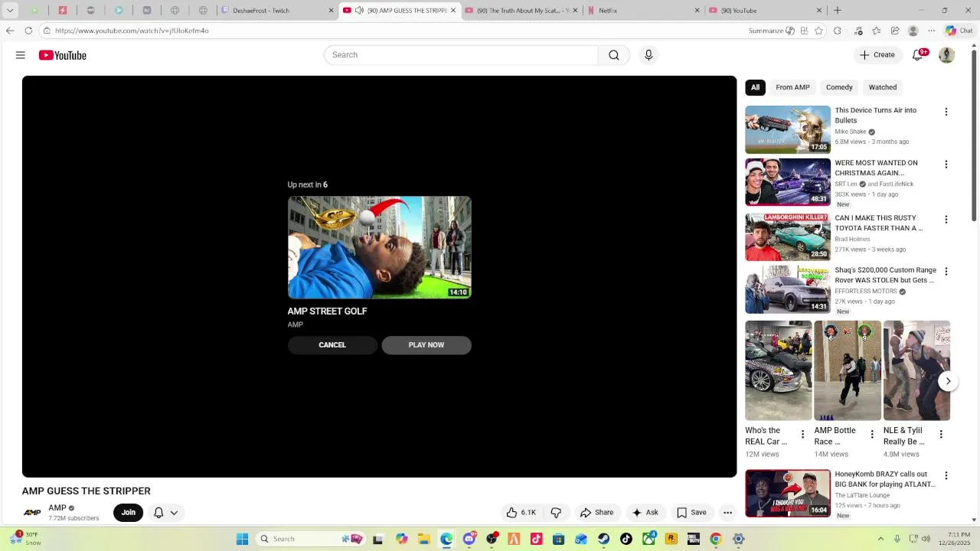Open options for AMP Bottle Race short
980x551 pixels.
(x=872, y=435)
